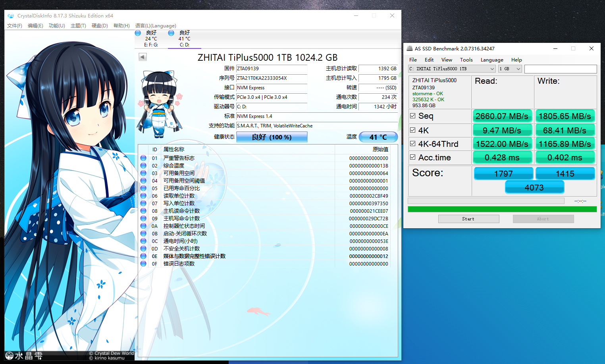Toggle the Acc.time test checkbox

[413, 157]
